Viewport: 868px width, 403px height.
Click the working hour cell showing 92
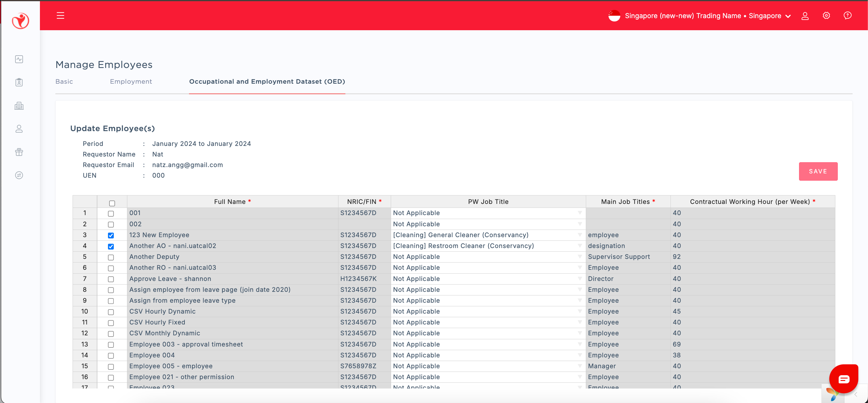point(677,256)
